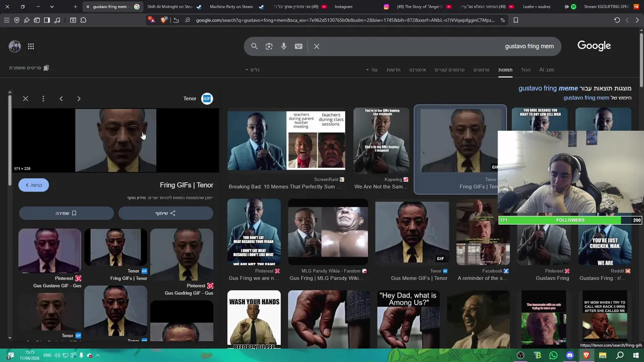Open Gus Gusfring GIF Pinterest thumbnail
Image resolution: width=644 pixels, height=362 pixels.
tap(182, 255)
